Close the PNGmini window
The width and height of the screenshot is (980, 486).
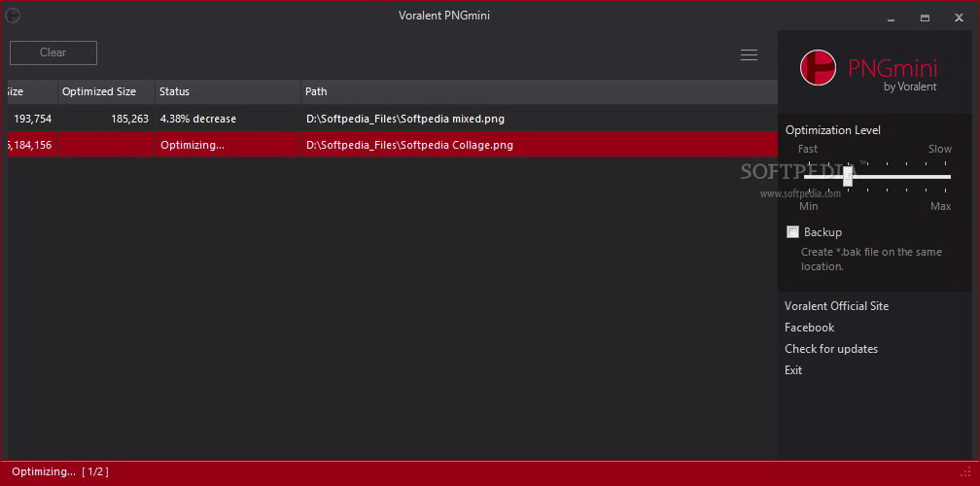[959, 18]
